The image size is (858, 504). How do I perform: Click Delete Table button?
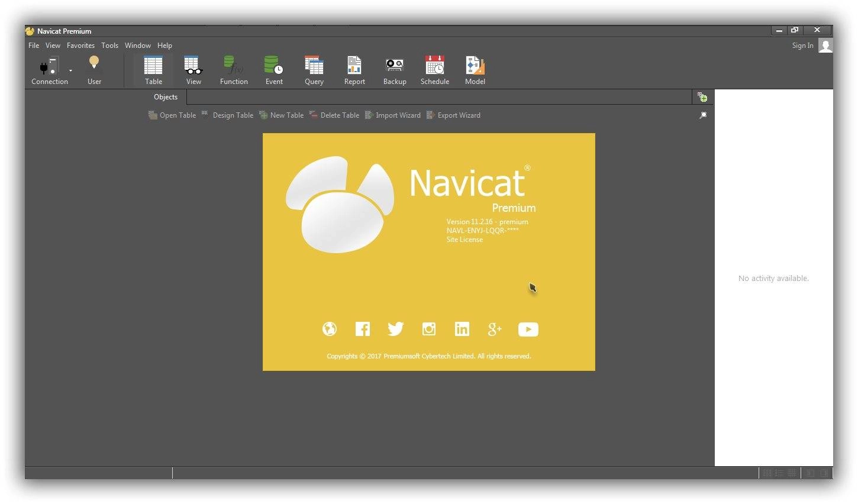[x=334, y=115]
